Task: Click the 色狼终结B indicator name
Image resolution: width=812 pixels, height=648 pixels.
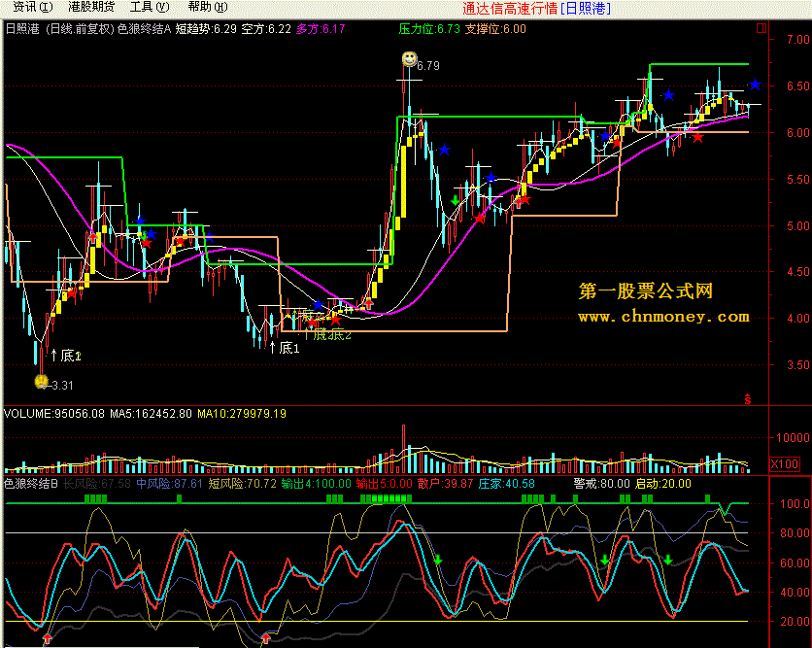Action: coord(30,484)
